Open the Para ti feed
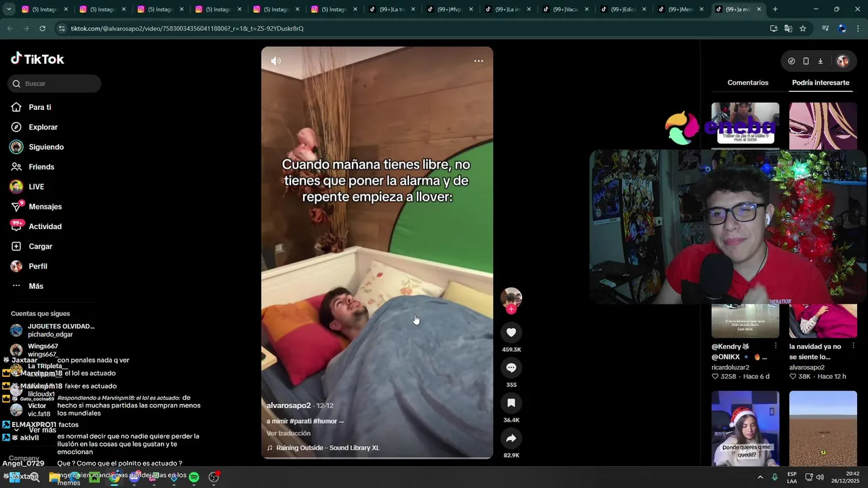Viewport: 868px width, 488px height. (40, 107)
